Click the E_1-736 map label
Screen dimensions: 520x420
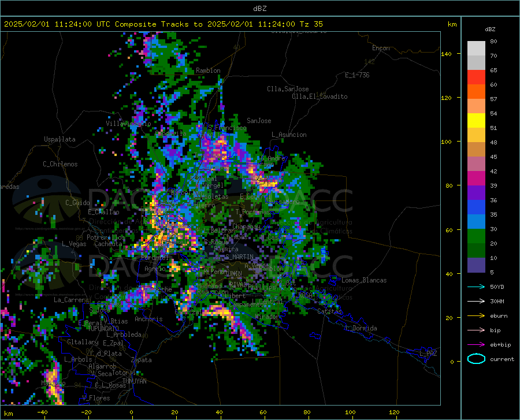[x=357, y=75]
